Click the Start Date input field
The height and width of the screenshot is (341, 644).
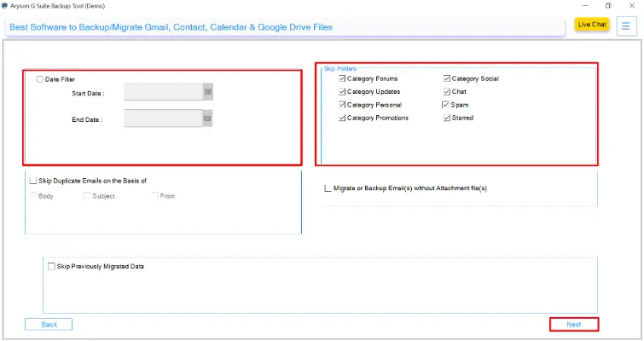164,91
